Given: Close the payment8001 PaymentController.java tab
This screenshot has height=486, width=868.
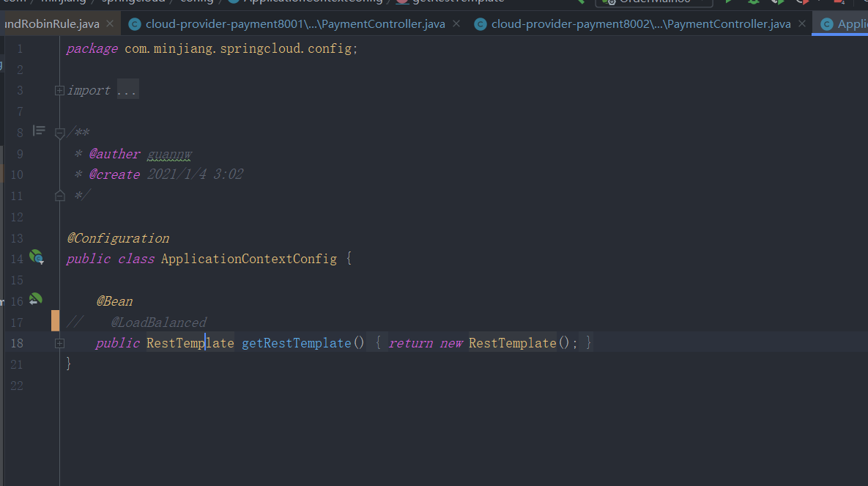Looking at the screenshot, I should click(456, 24).
